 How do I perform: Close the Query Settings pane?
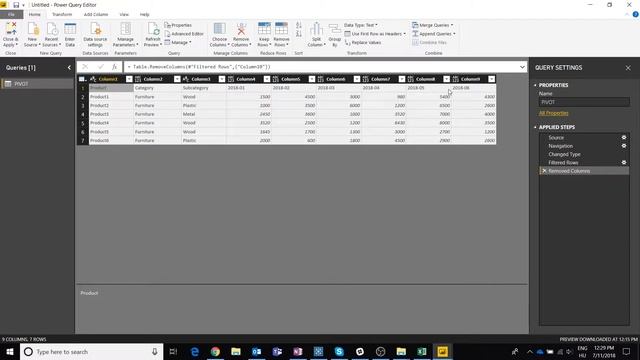point(628,68)
